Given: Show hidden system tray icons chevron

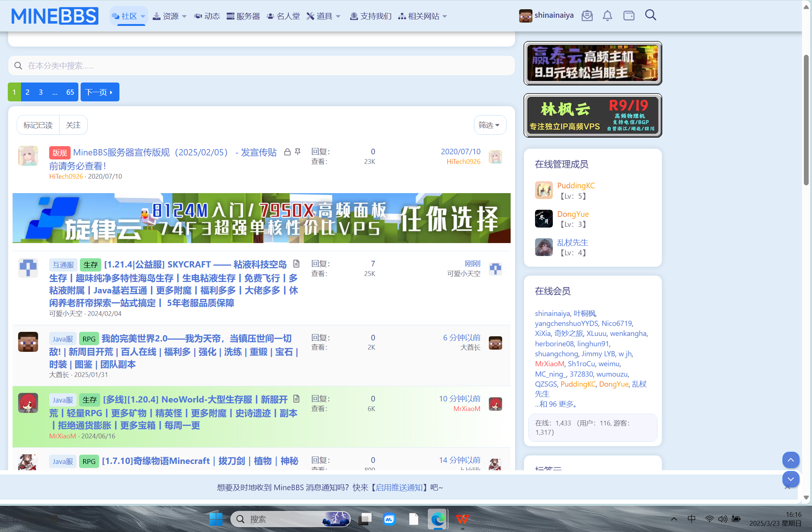Looking at the screenshot, I should pyautogui.click(x=674, y=519).
